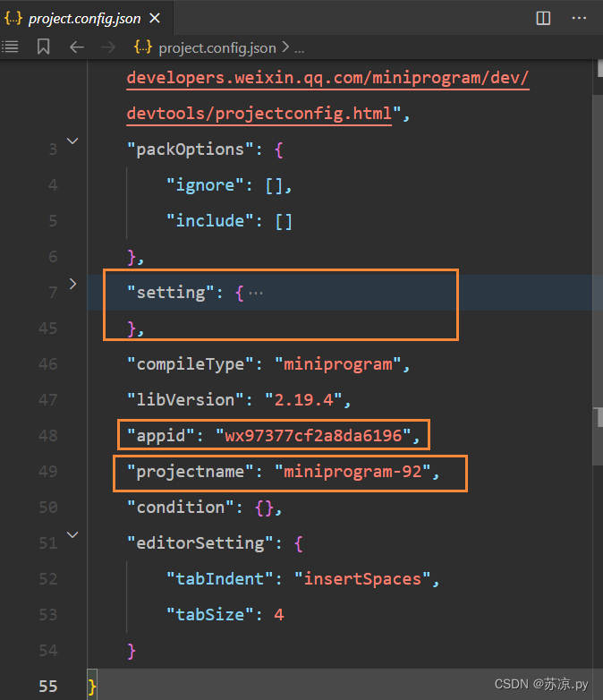Click line number 48 in the gutter
This screenshot has width=603, height=700.
48,436
